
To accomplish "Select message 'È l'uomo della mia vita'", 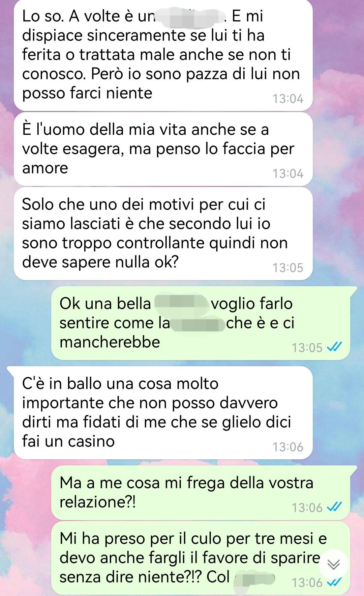I will click(163, 149).
